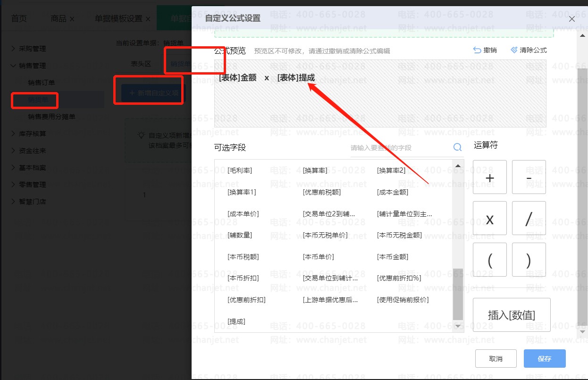This screenshot has width=588, height=380.
Task: Insert the right parenthesis operator
Action: 529,260
